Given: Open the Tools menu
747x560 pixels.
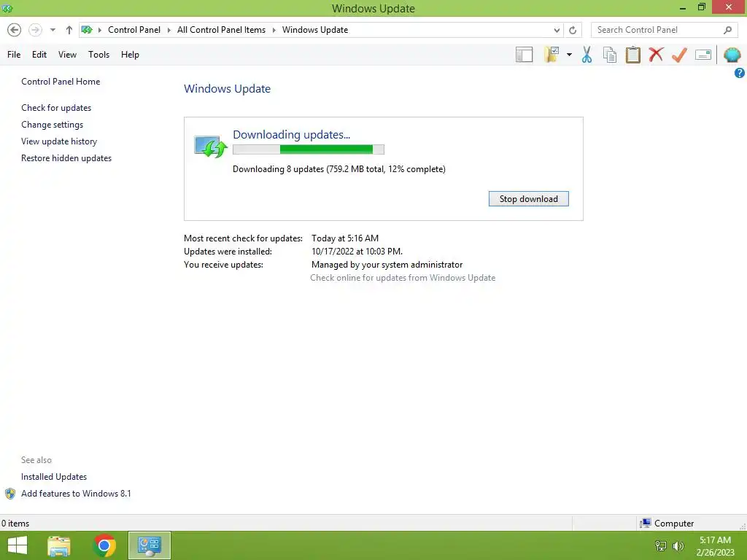Looking at the screenshot, I should tap(98, 55).
